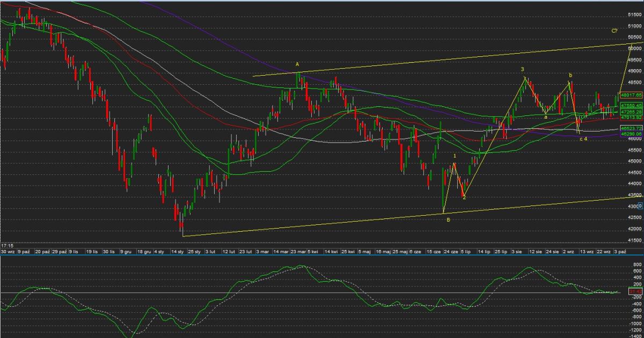Viewport: 644px width, 338px height.
Task: Click the wave label A at the March peak
Action: (x=297, y=64)
